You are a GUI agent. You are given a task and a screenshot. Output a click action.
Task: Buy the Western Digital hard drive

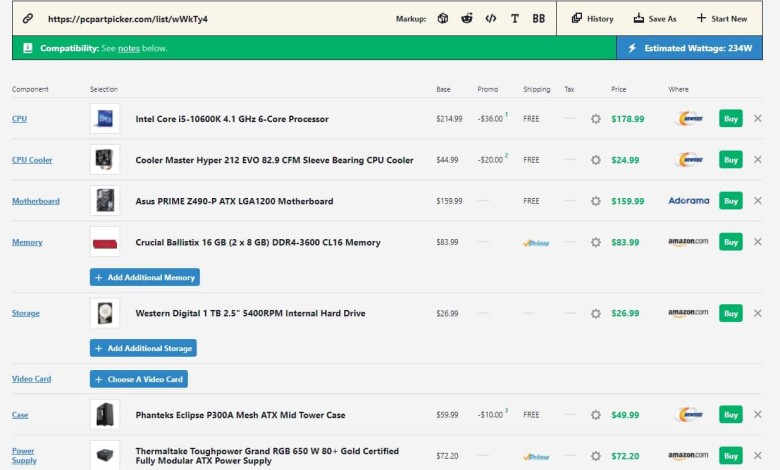pos(731,313)
